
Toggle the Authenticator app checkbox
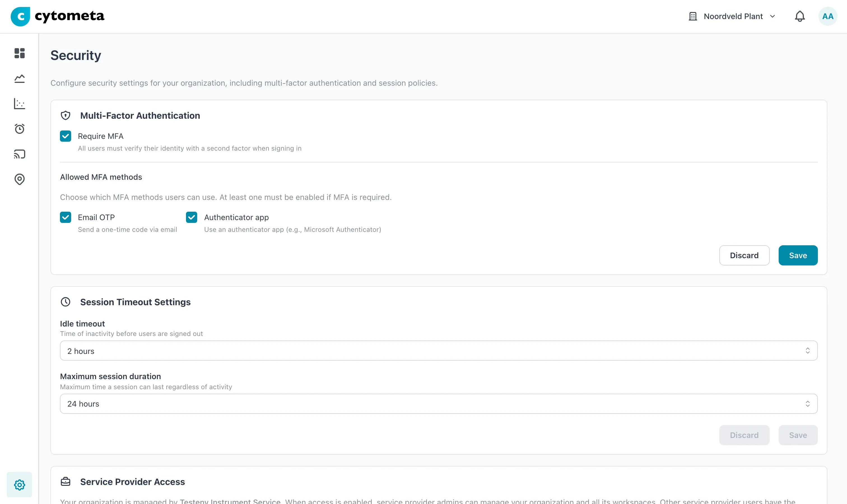point(192,217)
